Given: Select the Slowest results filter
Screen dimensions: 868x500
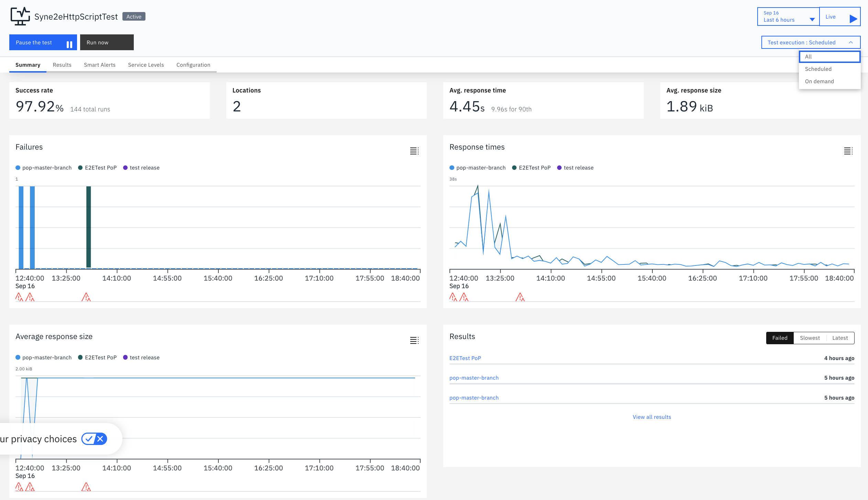Looking at the screenshot, I should pyautogui.click(x=810, y=338).
